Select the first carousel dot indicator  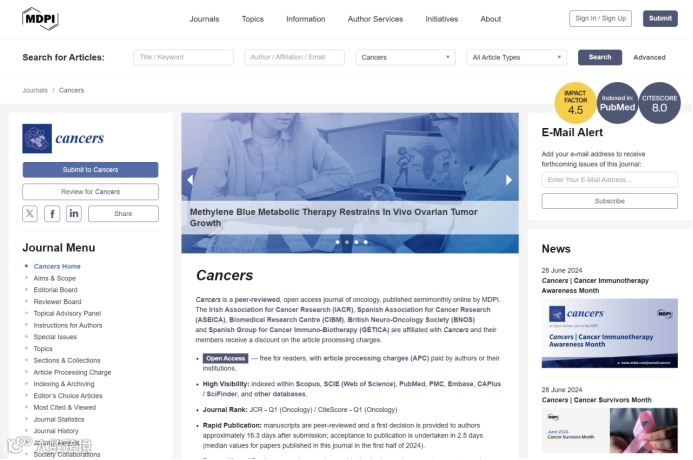click(x=338, y=242)
